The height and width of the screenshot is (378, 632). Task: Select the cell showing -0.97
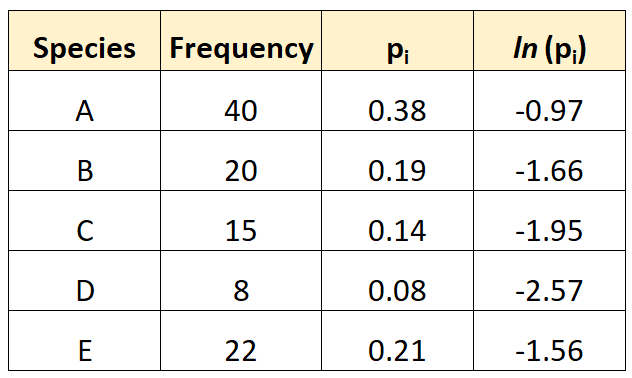click(549, 101)
